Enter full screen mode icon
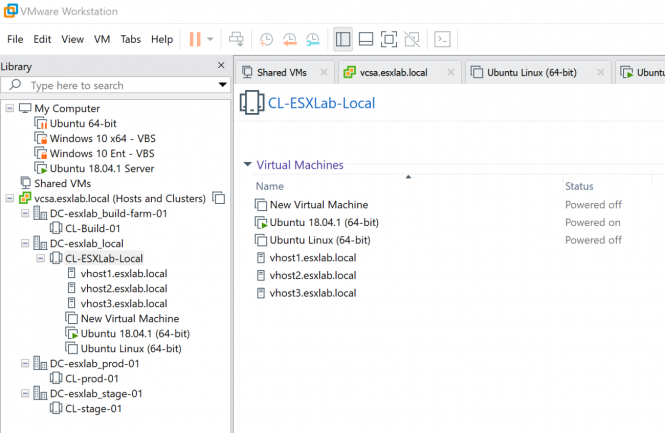Image resolution: width=665 pixels, height=433 pixels. [x=389, y=39]
